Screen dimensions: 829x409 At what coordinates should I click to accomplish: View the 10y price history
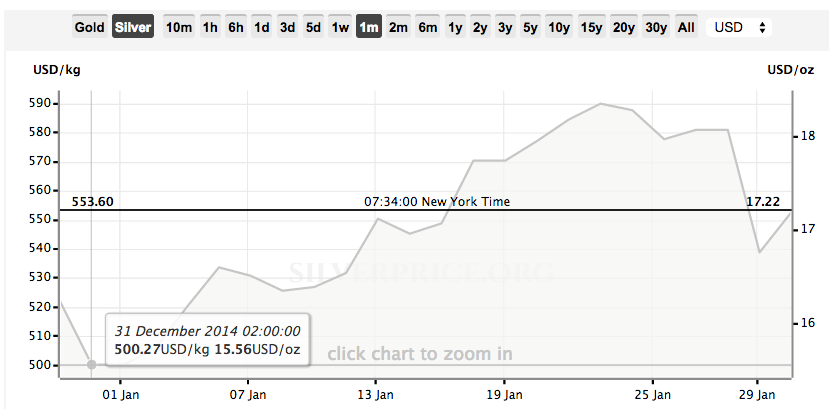click(559, 26)
